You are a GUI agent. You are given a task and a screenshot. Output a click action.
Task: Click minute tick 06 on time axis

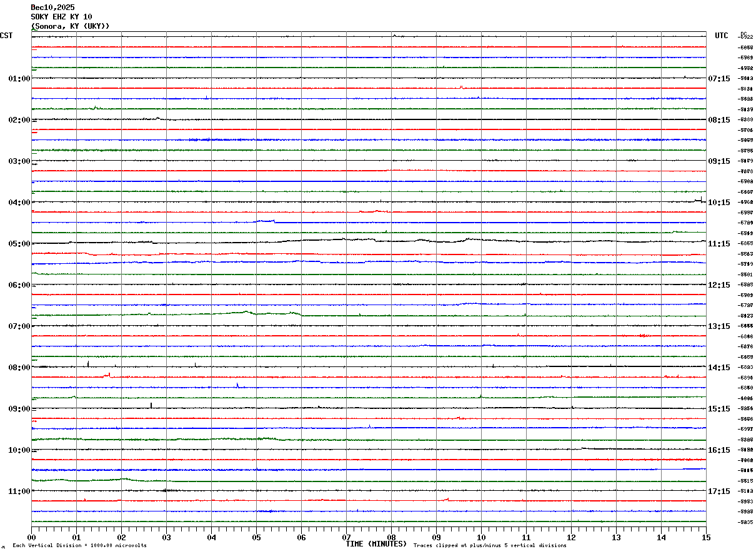[x=301, y=537]
